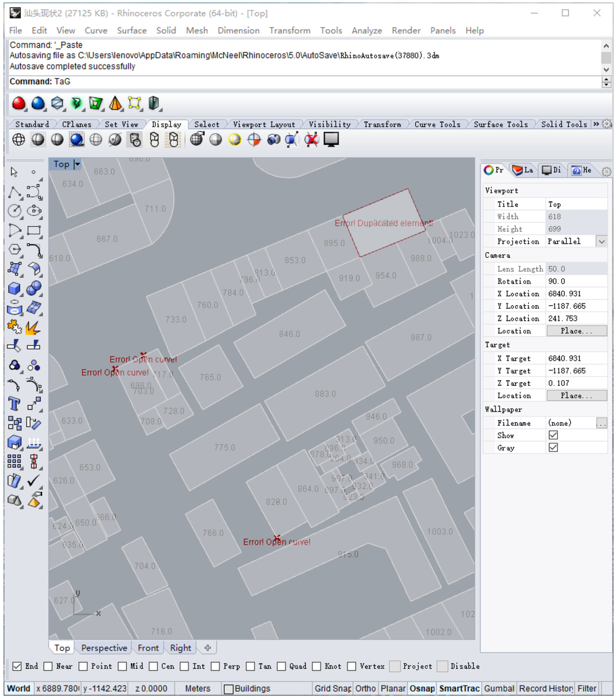Toggle the Mid object snap
This screenshot has height=699, width=616.
tap(122, 666)
